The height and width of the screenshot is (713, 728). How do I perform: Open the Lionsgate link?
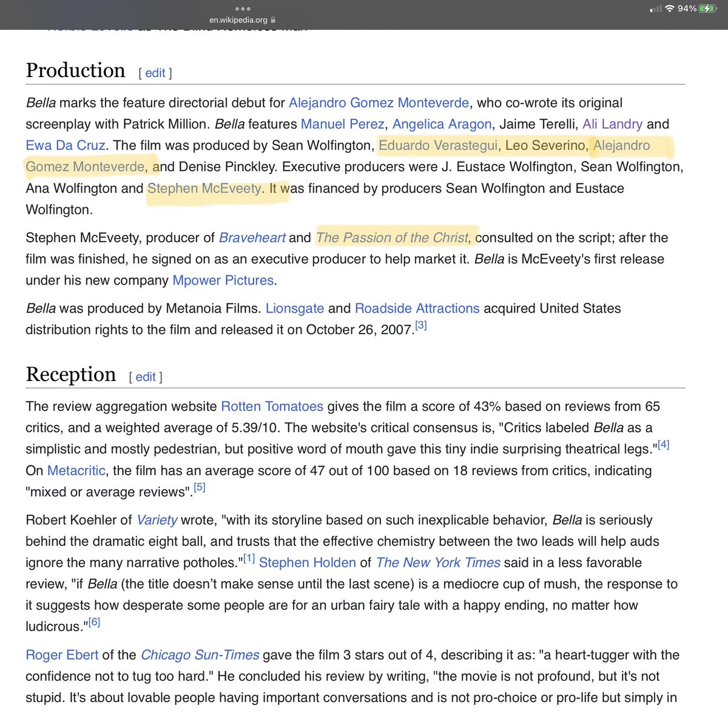(295, 308)
